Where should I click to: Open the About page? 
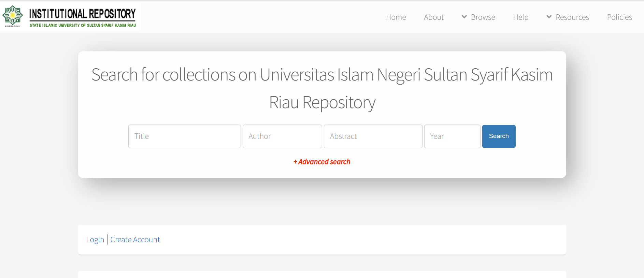pyautogui.click(x=433, y=17)
